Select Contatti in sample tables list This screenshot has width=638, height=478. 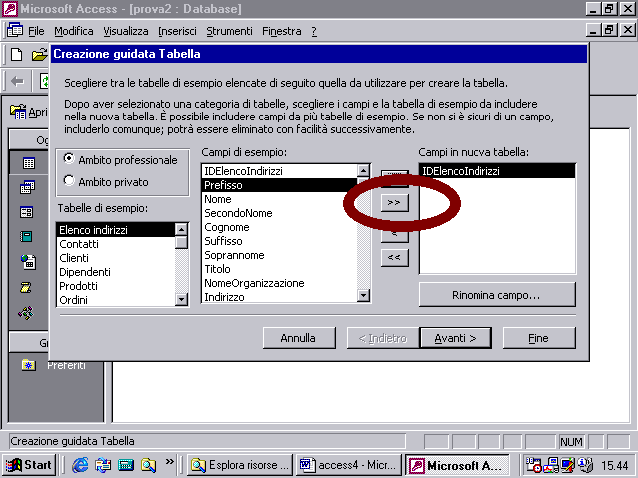tap(116, 244)
